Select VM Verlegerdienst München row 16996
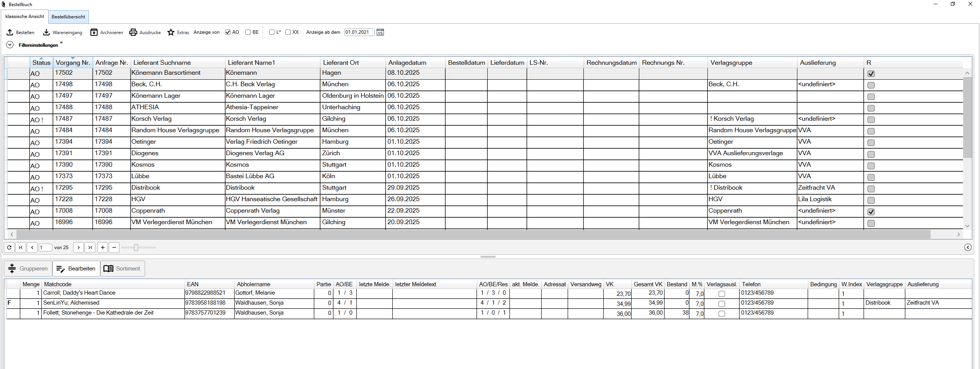 coord(485,223)
